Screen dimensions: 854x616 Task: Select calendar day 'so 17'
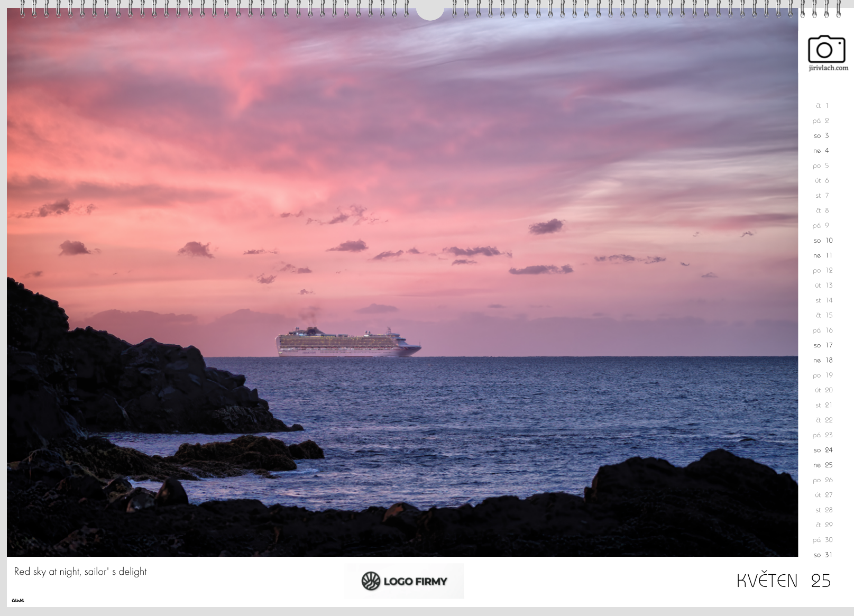coord(823,345)
